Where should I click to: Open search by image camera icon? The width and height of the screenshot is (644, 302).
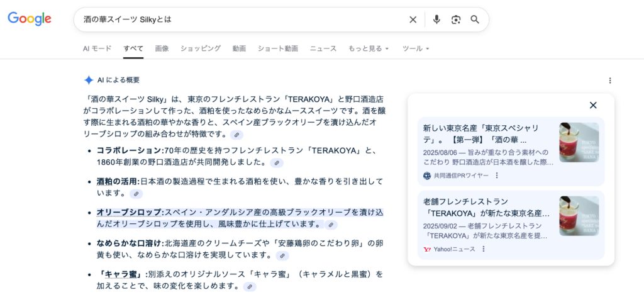point(456,20)
